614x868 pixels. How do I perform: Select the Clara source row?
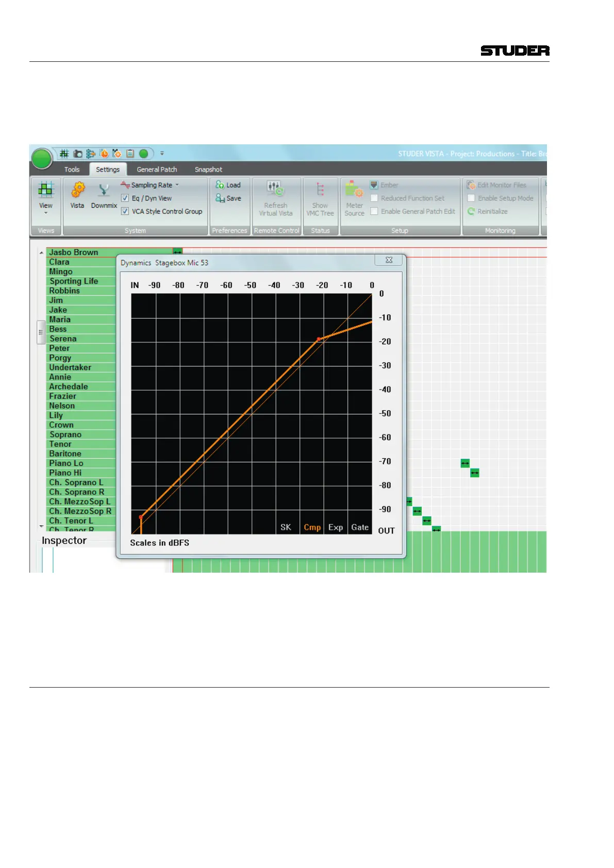81,262
